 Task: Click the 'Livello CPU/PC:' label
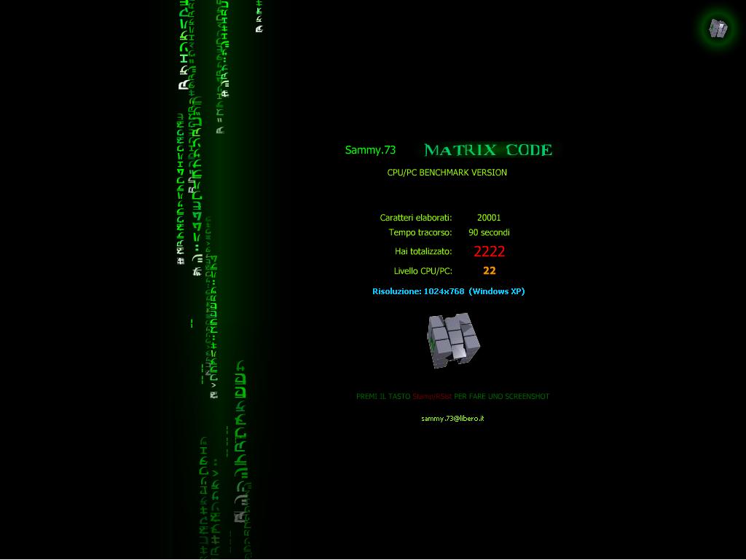pos(423,271)
